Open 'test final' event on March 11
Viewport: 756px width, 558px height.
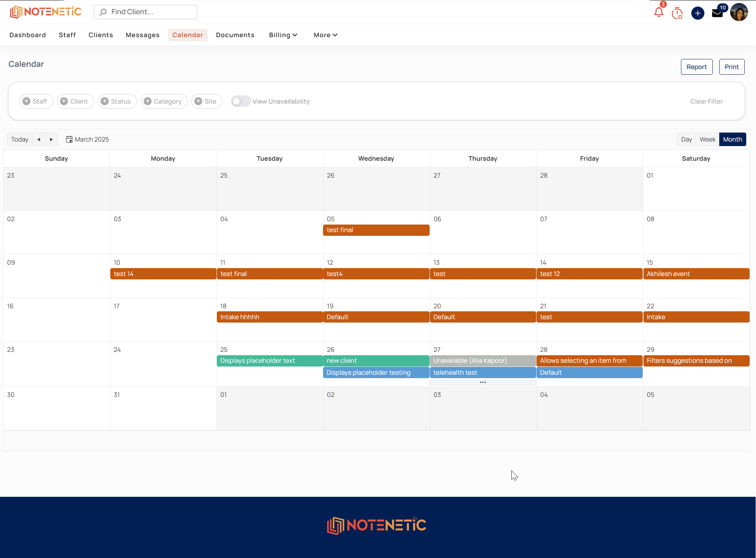[270, 274]
